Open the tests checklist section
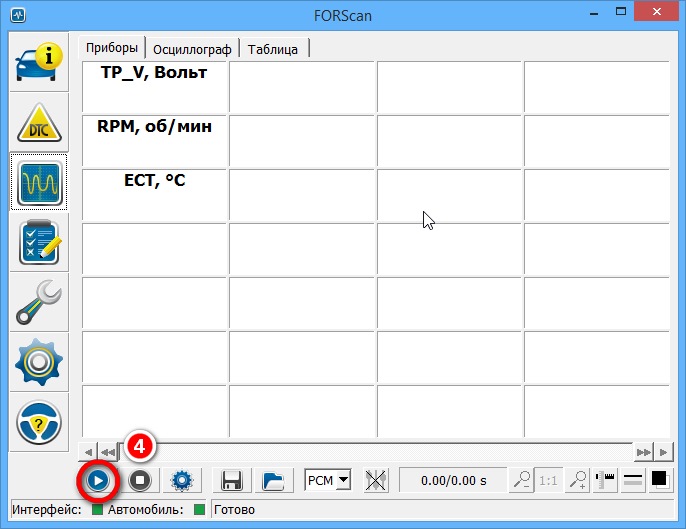 (39, 242)
